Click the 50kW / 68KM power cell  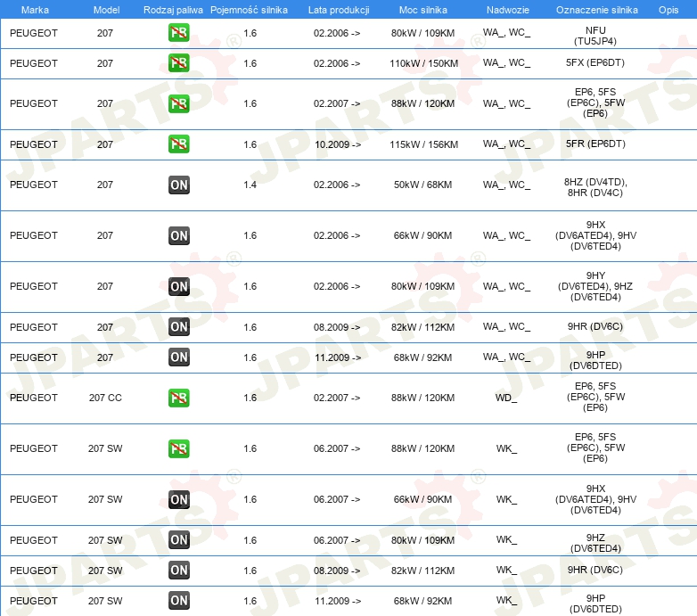point(422,185)
